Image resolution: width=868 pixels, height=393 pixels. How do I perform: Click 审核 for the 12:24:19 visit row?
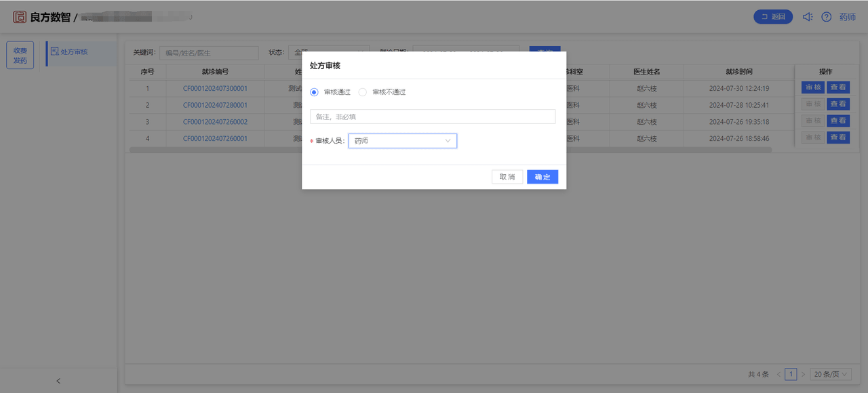pyautogui.click(x=813, y=87)
